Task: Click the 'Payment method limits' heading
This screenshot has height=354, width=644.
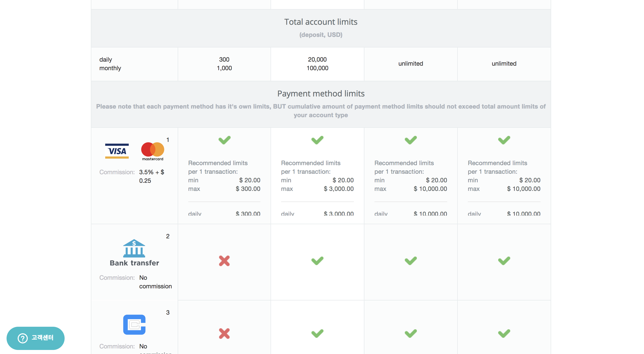Action: pos(321,94)
